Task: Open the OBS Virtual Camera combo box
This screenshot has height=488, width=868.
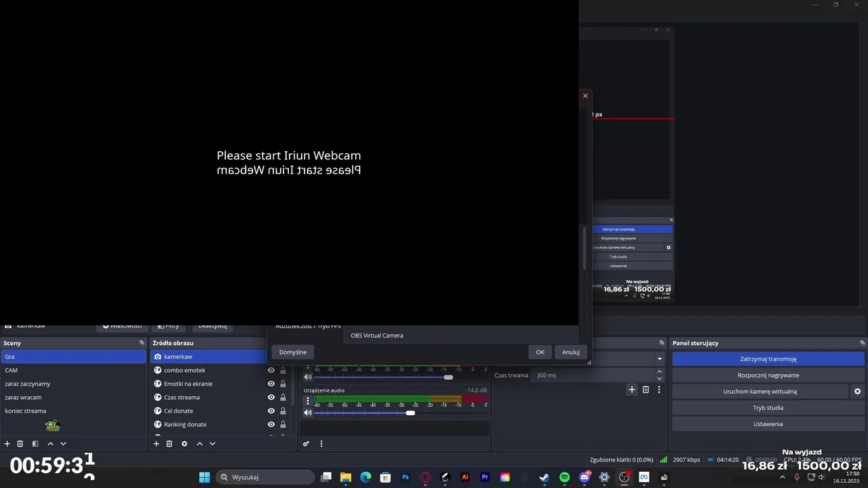Action: [460, 335]
